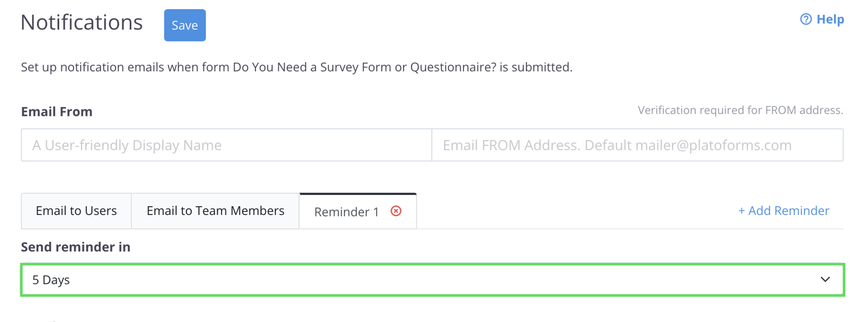Click the Email From label
This screenshot has width=868, height=322.
coord(57,112)
